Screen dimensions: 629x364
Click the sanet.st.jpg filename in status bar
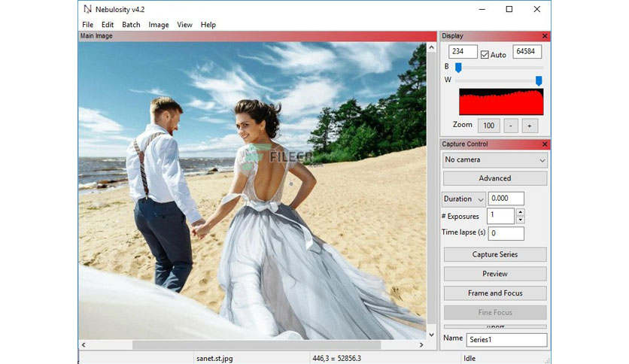[214, 359]
